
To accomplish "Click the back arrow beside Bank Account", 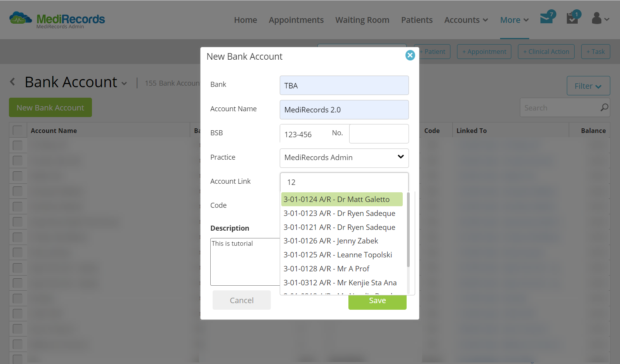I will click(12, 82).
